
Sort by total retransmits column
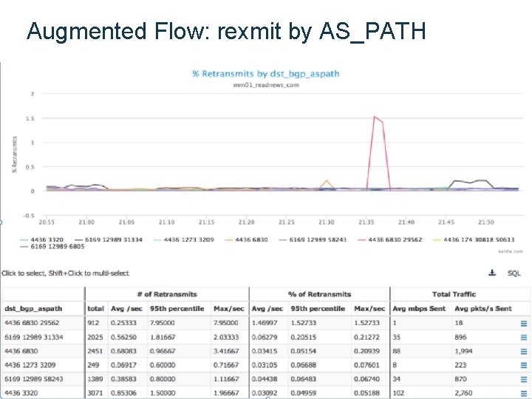point(95,309)
